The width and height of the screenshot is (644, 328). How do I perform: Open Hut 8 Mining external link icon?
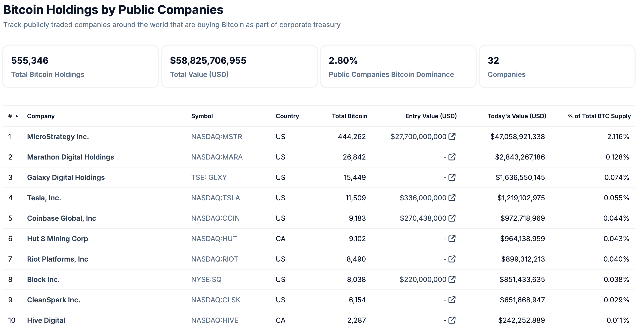452,239
